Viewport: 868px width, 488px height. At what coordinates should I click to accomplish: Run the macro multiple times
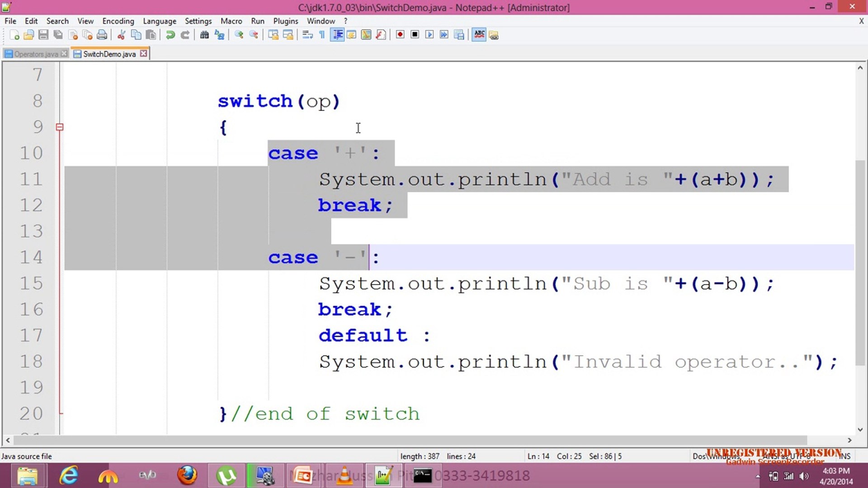tap(444, 34)
